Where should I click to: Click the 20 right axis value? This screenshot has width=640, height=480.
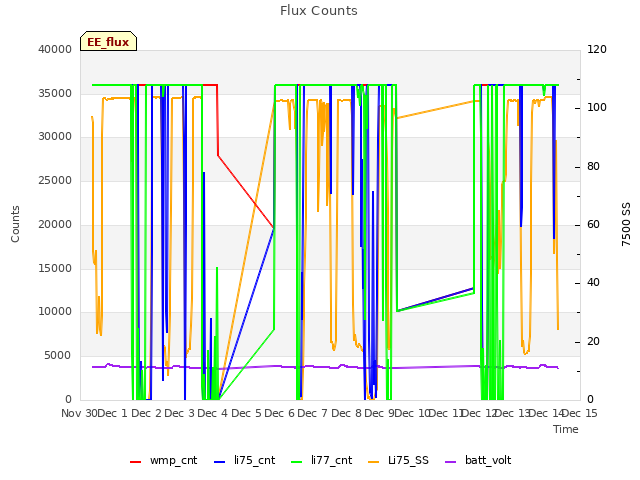click(593, 342)
